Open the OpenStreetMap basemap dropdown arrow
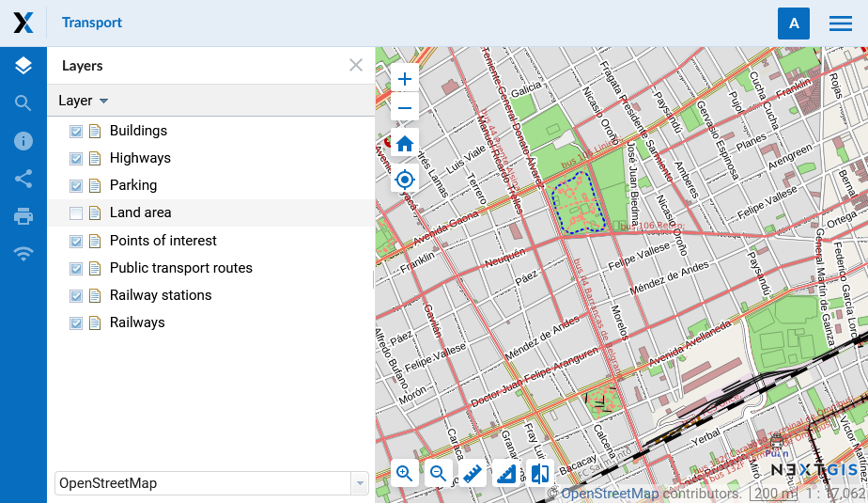 point(360,483)
